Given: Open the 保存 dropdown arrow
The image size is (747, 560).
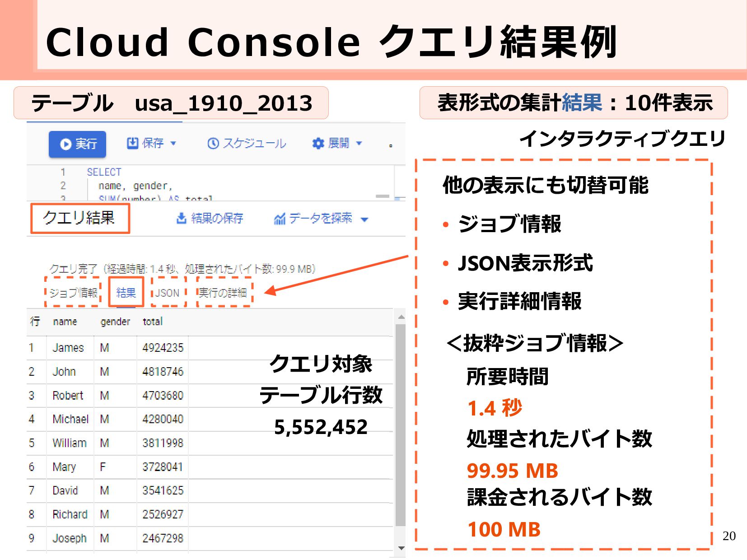Looking at the screenshot, I should click(x=173, y=144).
